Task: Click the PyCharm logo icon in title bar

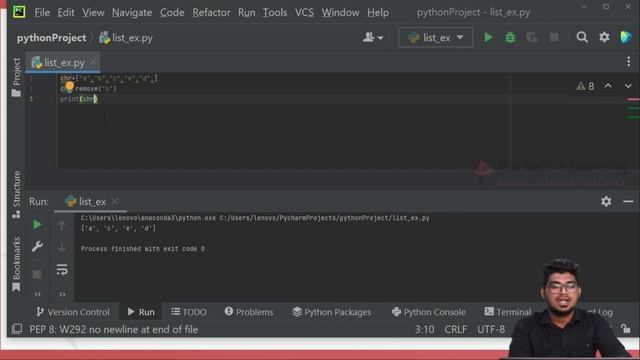Action: tap(19, 12)
